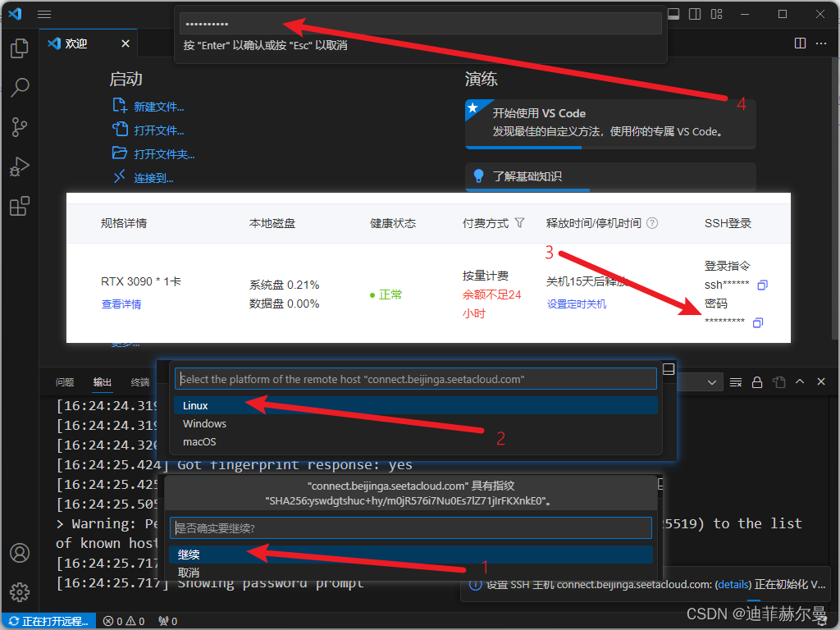Show help icon beside 释放时间/停机时间
Screen dimensions: 840x630
[x=652, y=223]
